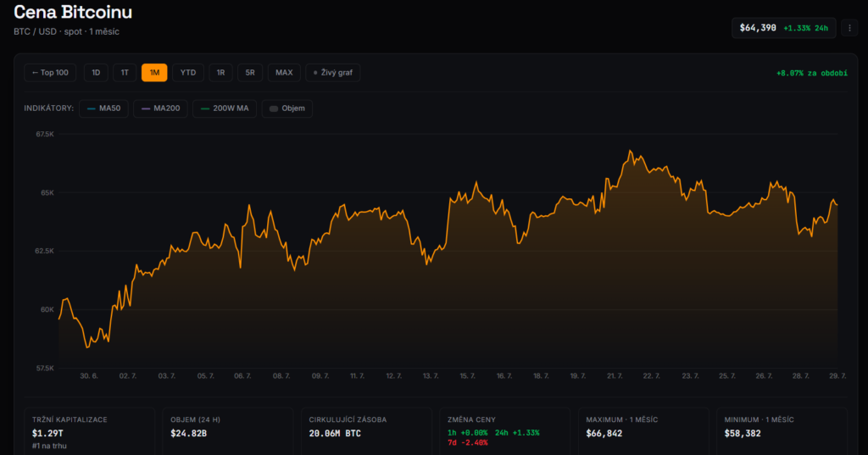868x455 pixels.
Task: Toggle the 200W MA indicator
Action: [224, 108]
